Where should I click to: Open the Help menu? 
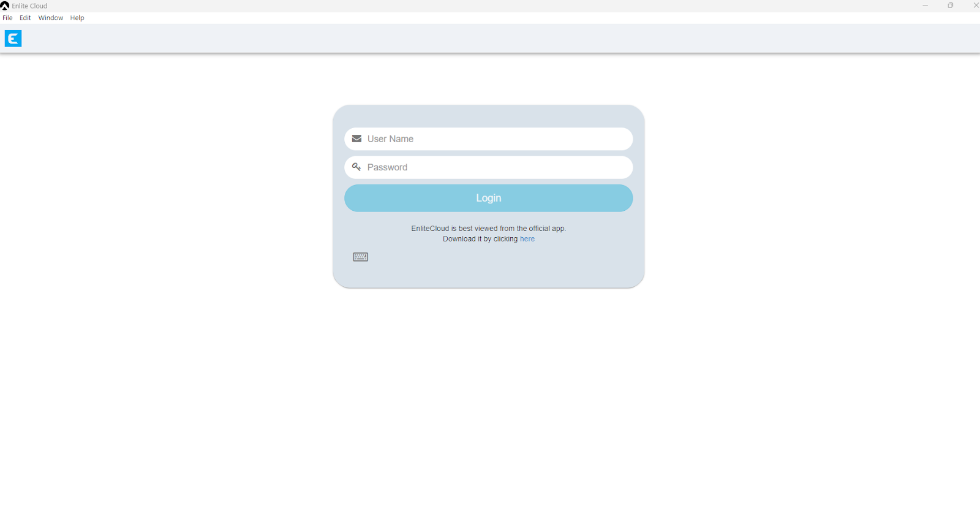click(x=77, y=18)
